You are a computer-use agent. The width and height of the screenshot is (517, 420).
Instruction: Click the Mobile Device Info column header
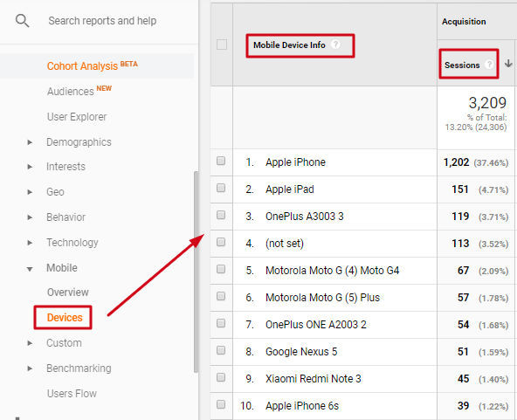[289, 45]
